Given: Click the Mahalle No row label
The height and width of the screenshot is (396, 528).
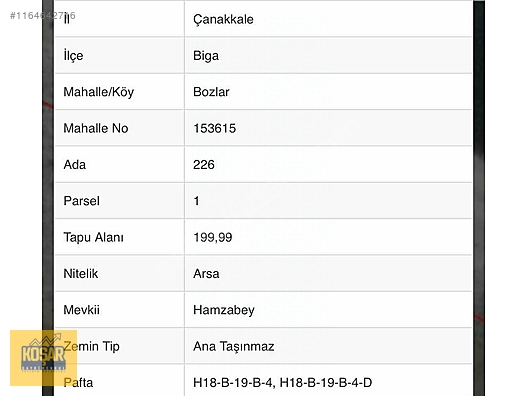Looking at the screenshot, I should [96, 128].
